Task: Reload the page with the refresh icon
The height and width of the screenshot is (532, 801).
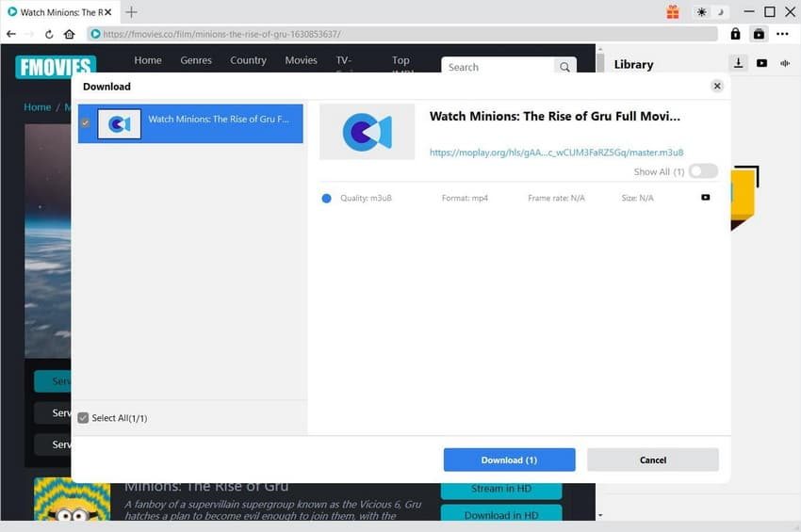Action: (x=49, y=34)
